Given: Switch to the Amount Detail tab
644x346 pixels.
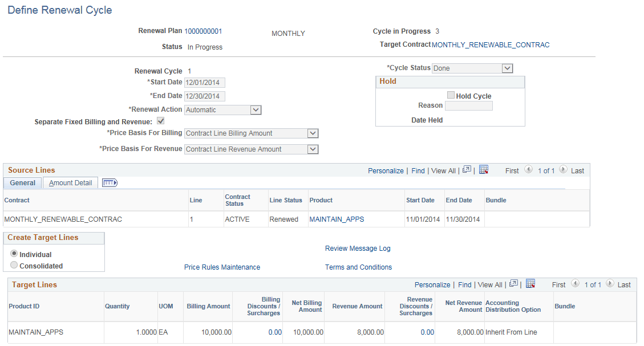Looking at the screenshot, I should pyautogui.click(x=70, y=183).
